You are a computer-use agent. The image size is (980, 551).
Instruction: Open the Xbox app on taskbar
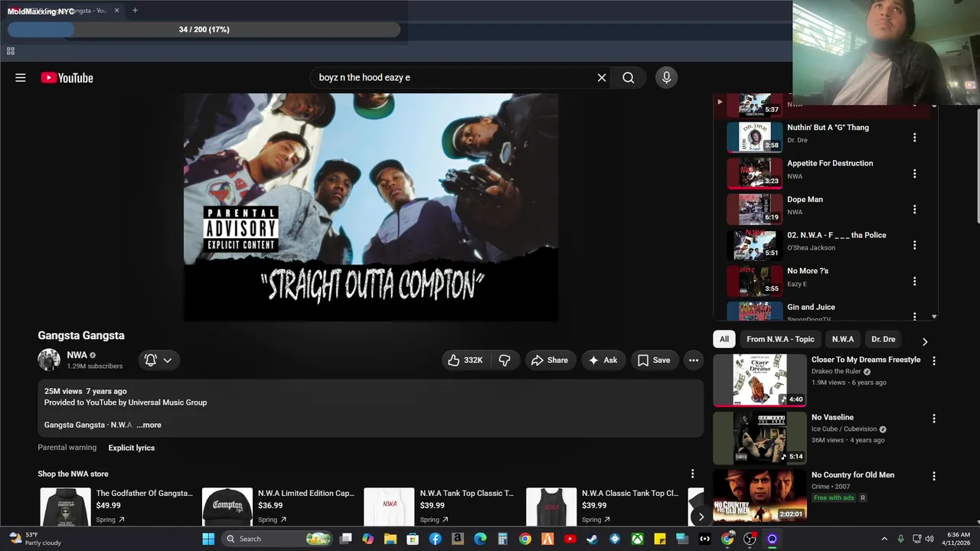637,539
